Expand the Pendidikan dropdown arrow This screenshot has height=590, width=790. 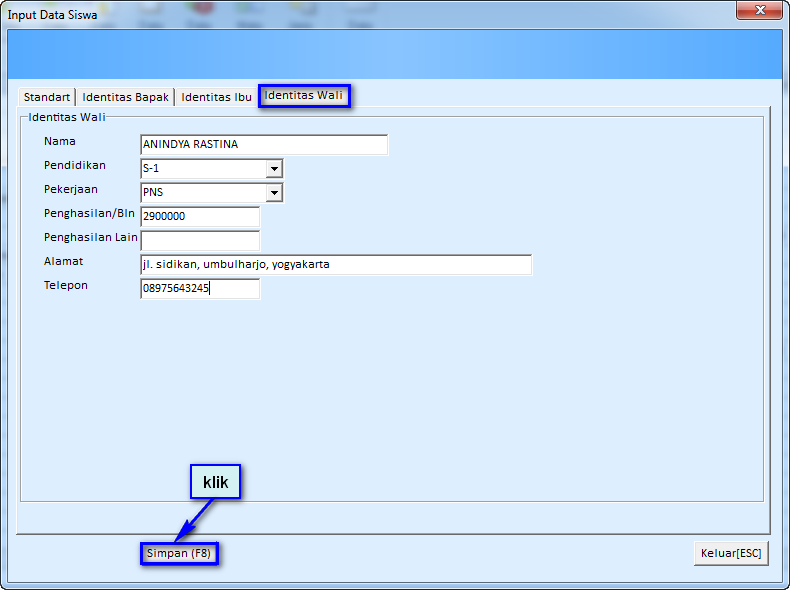[274, 169]
